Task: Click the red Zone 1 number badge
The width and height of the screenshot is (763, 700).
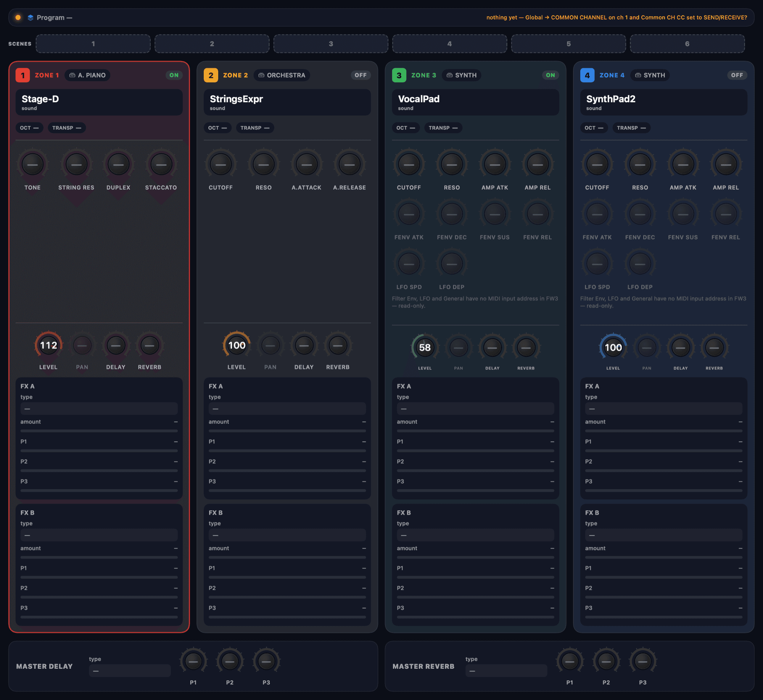Action: click(x=23, y=75)
